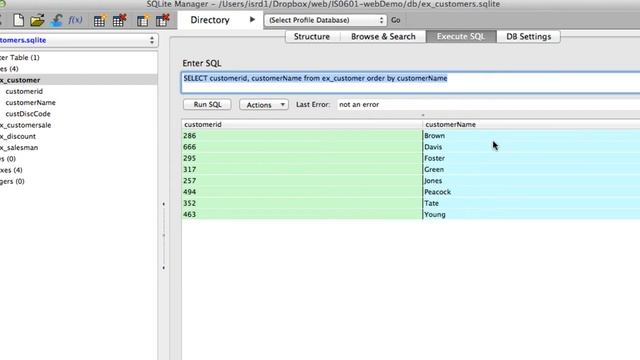Click the Jones name cell
The height and width of the screenshot is (360, 640).
(x=531, y=180)
